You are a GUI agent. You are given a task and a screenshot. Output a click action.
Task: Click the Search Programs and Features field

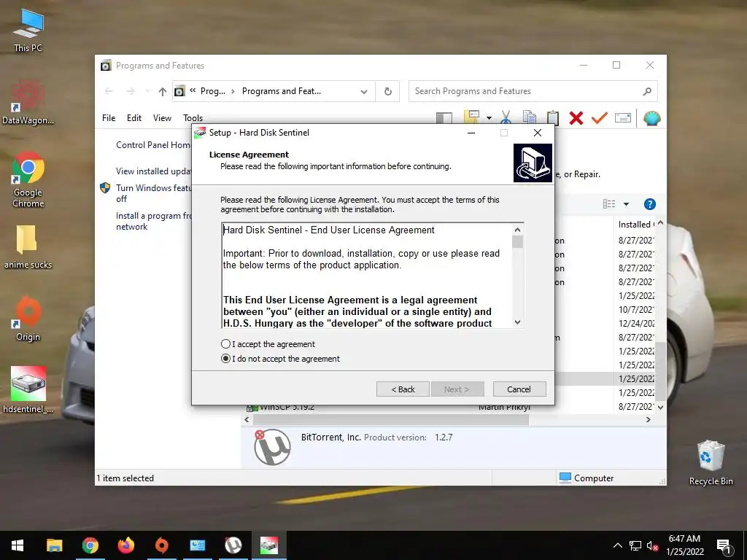(x=533, y=91)
